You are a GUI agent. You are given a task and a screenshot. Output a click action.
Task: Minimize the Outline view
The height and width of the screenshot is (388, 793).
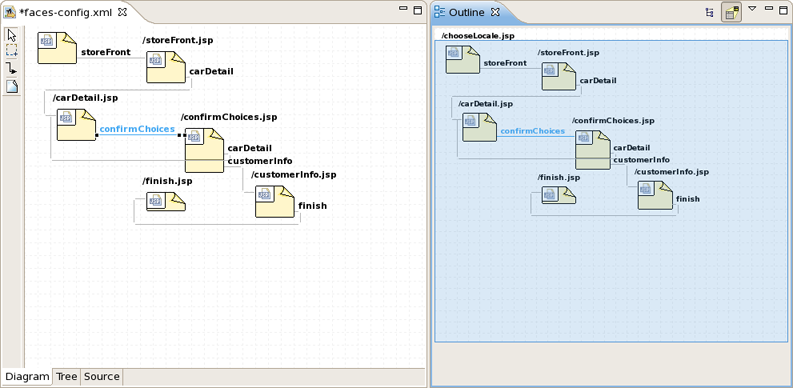[x=769, y=8]
